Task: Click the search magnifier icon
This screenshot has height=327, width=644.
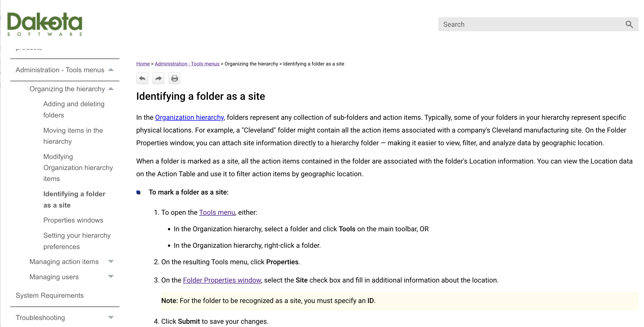Action: click(629, 24)
